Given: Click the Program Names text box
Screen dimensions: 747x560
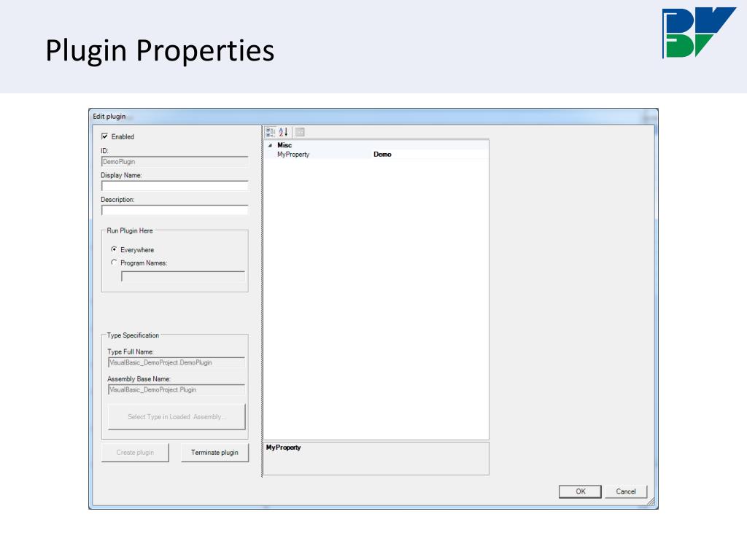Looking at the screenshot, I should pyautogui.click(x=183, y=276).
